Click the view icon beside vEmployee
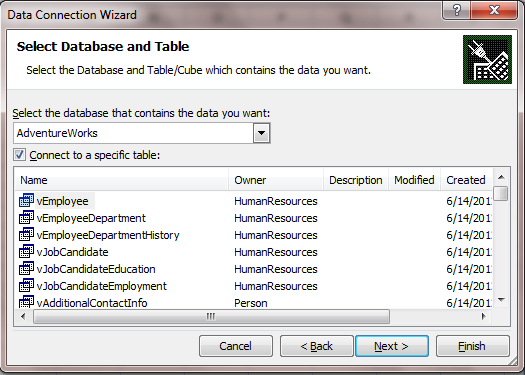525x375 pixels. [x=26, y=201]
